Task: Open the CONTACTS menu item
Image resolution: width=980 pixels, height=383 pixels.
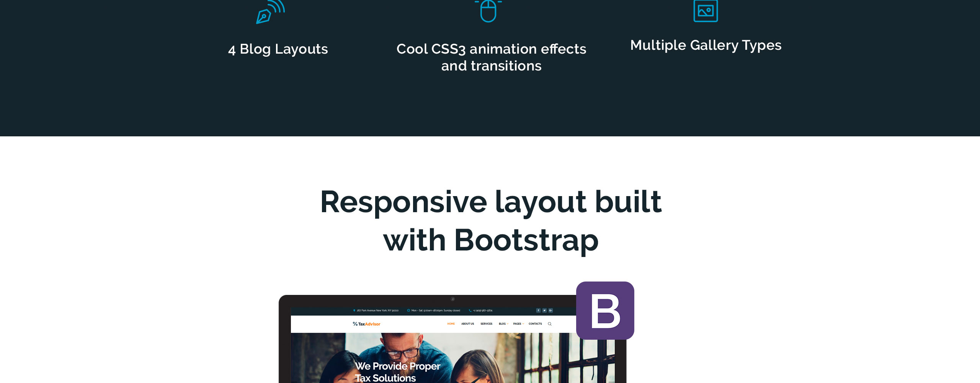Action: pyautogui.click(x=535, y=324)
